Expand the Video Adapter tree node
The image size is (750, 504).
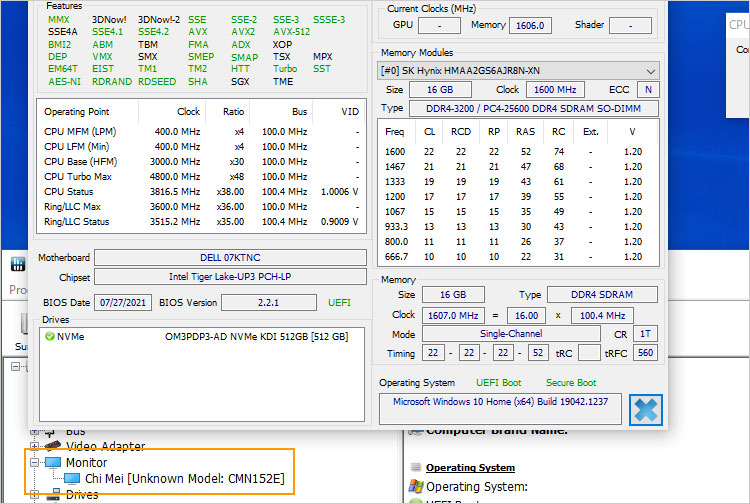point(35,446)
